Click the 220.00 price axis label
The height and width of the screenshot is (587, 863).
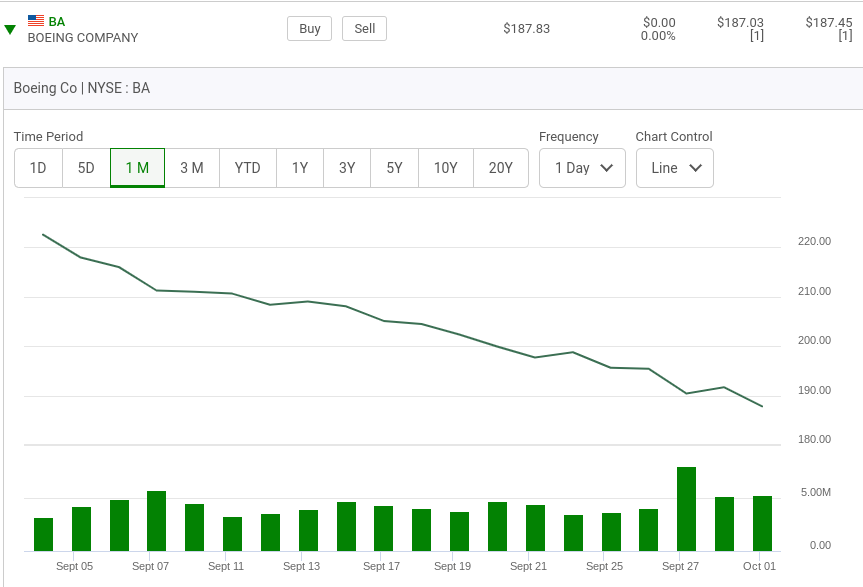click(x=815, y=242)
